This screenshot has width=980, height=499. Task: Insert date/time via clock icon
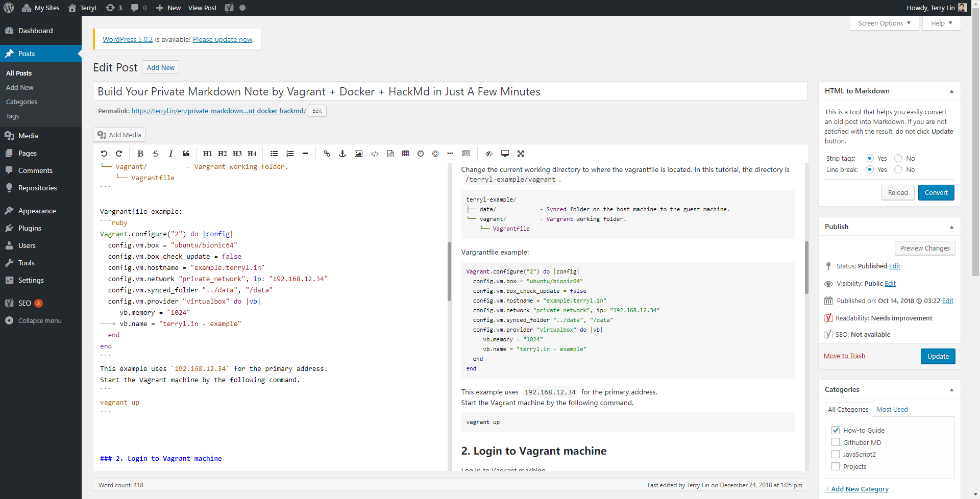421,154
